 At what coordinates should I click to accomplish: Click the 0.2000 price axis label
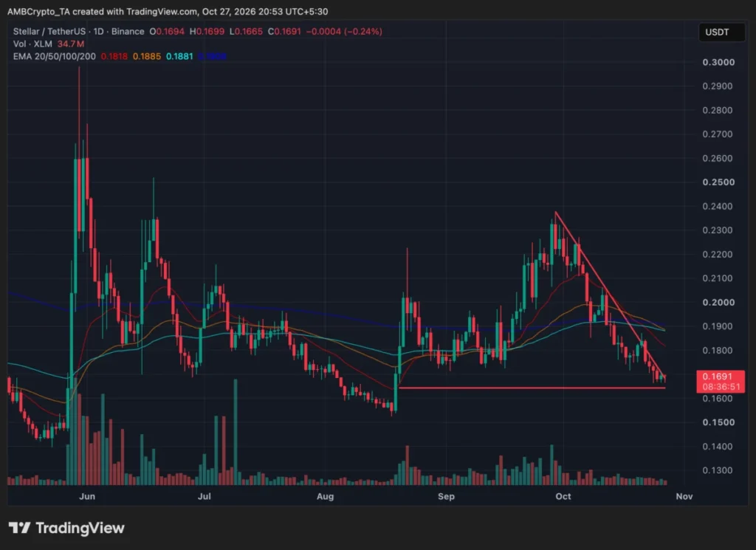click(x=718, y=302)
